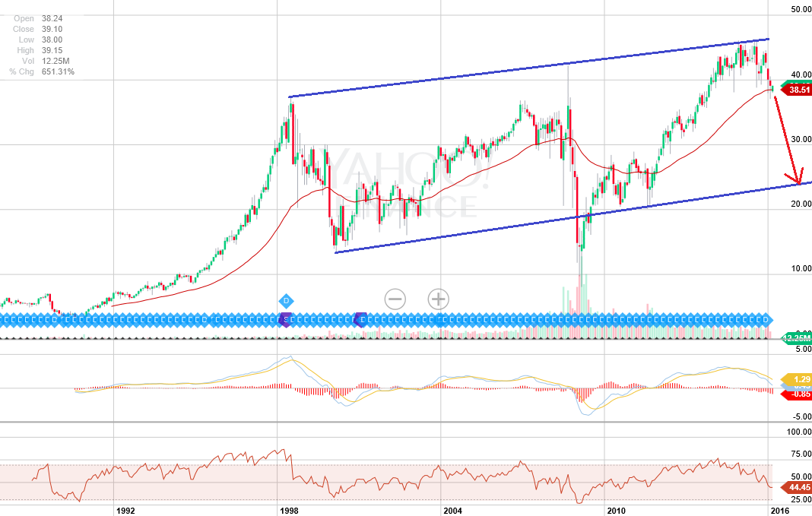The image size is (812, 516).
Task: Click the '100.00' RSI axis label
Action: (x=799, y=432)
